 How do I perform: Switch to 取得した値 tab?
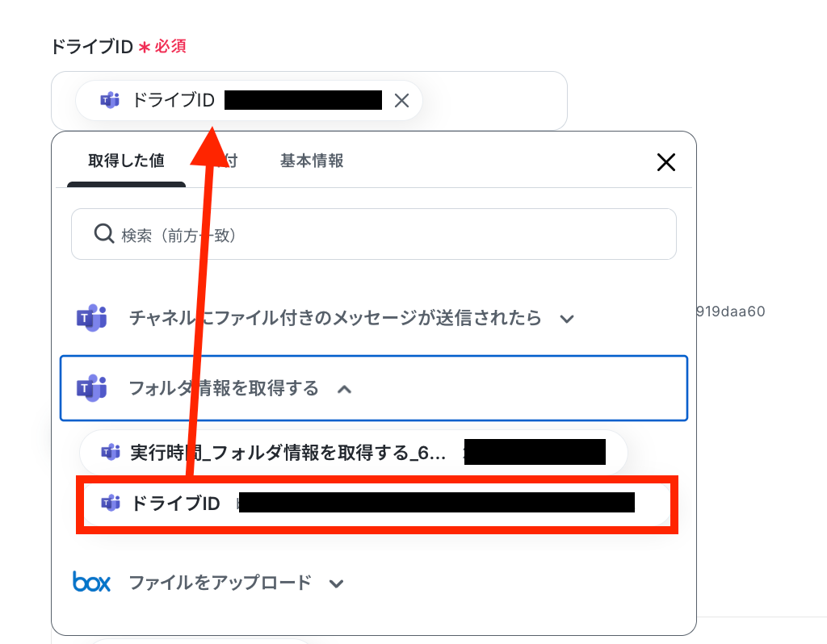click(126, 161)
